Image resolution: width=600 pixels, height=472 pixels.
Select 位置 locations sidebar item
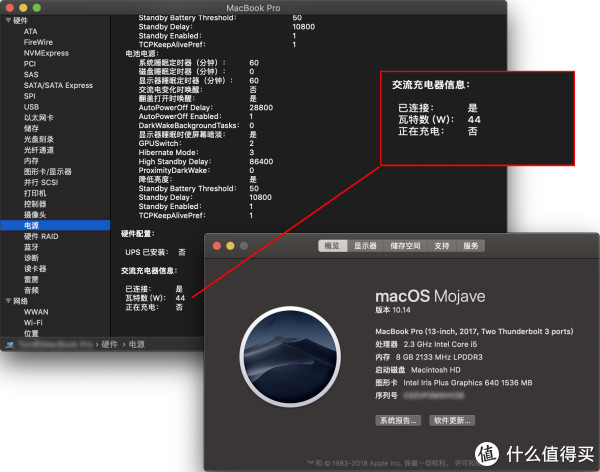coord(31,333)
